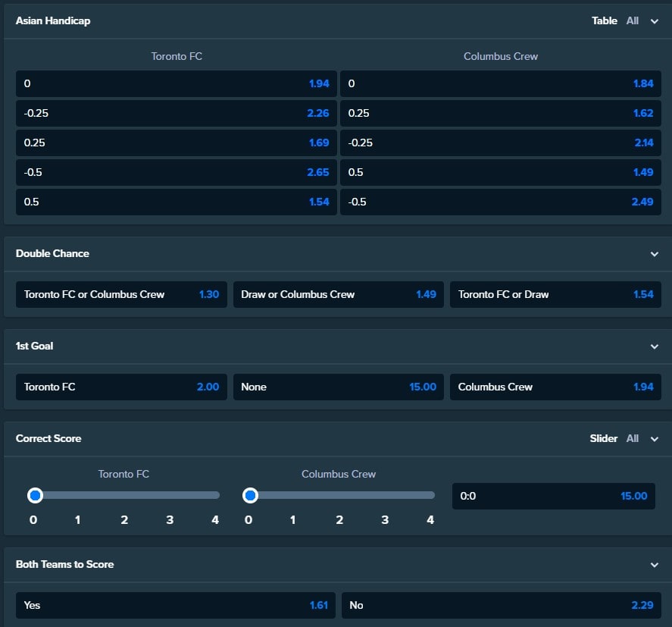Image resolution: width=672 pixels, height=627 pixels.
Task: Select correct score 0:0 at 15.00
Action: point(553,496)
